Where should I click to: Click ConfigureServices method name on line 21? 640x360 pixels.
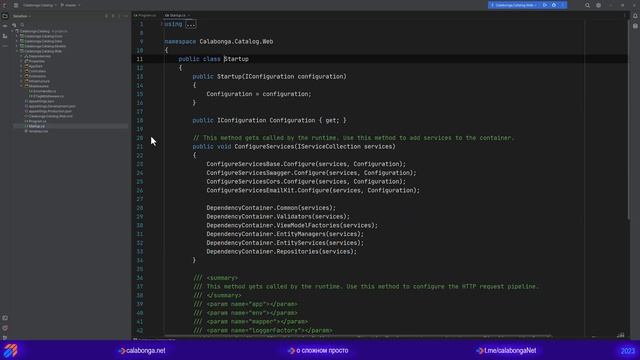pyautogui.click(x=264, y=147)
